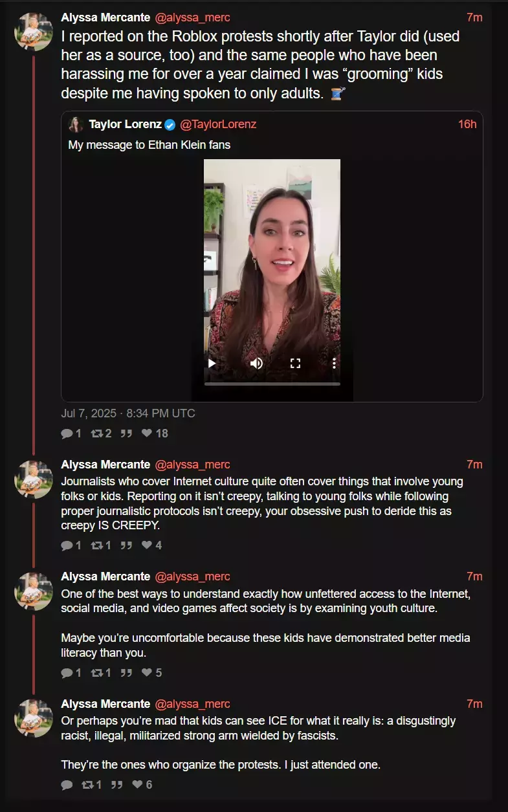Viewport: 508px width, 812px height.
Task: Reply to the Roblox protests post
Action: pyautogui.click(x=71, y=433)
